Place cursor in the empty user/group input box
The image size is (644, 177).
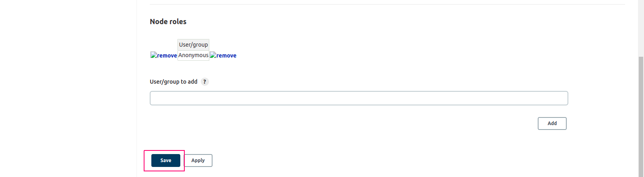[x=359, y=98]
